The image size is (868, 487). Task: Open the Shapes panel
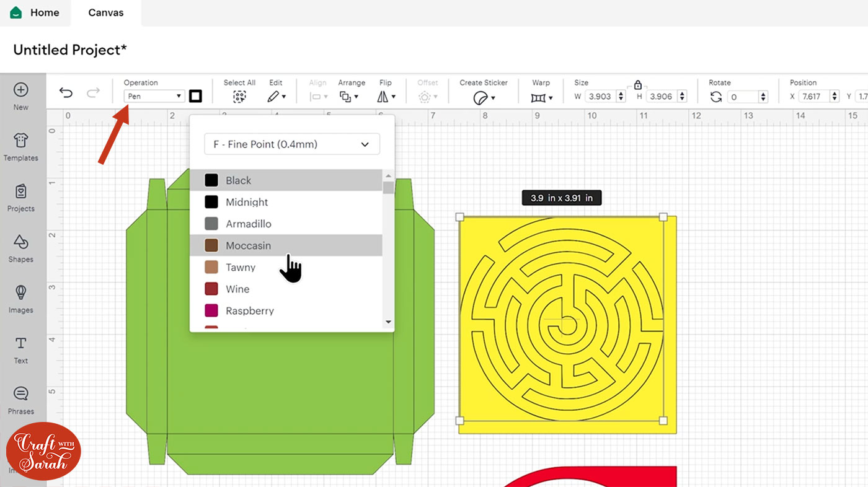(x=21, y=248)
